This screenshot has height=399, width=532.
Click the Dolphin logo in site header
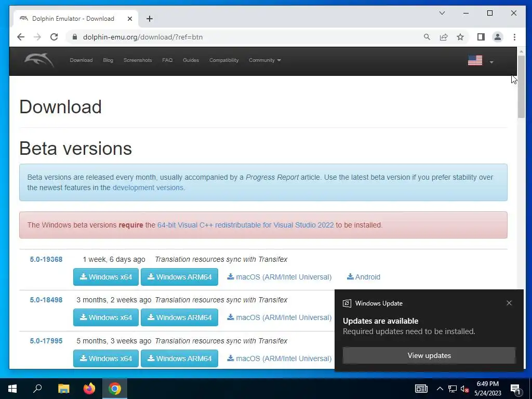coord(39,60)
